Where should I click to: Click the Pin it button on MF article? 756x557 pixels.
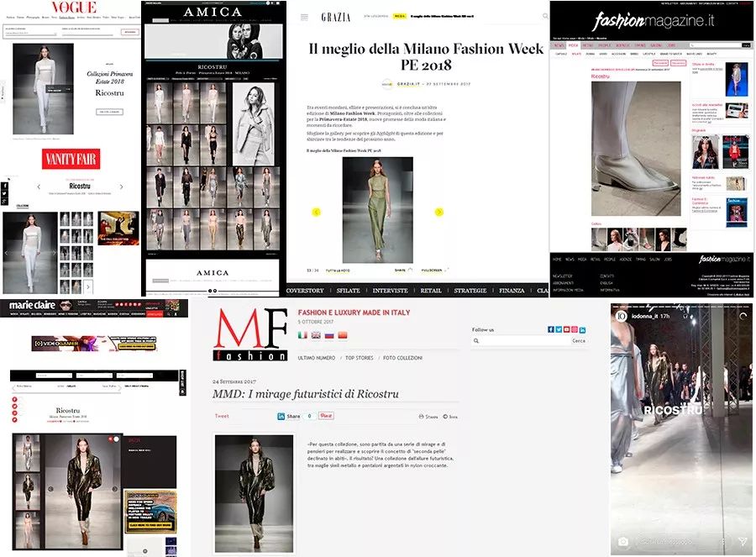327,416
